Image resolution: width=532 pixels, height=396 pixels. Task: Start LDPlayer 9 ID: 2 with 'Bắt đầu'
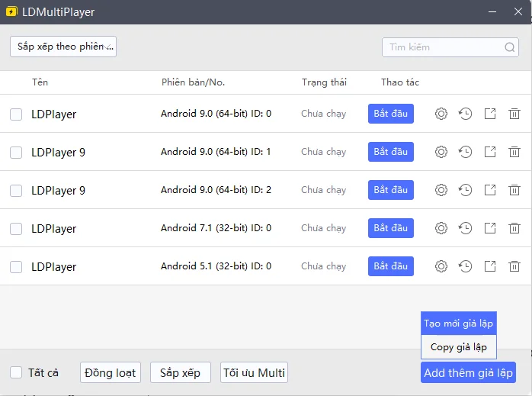click(x=391, y=189)
